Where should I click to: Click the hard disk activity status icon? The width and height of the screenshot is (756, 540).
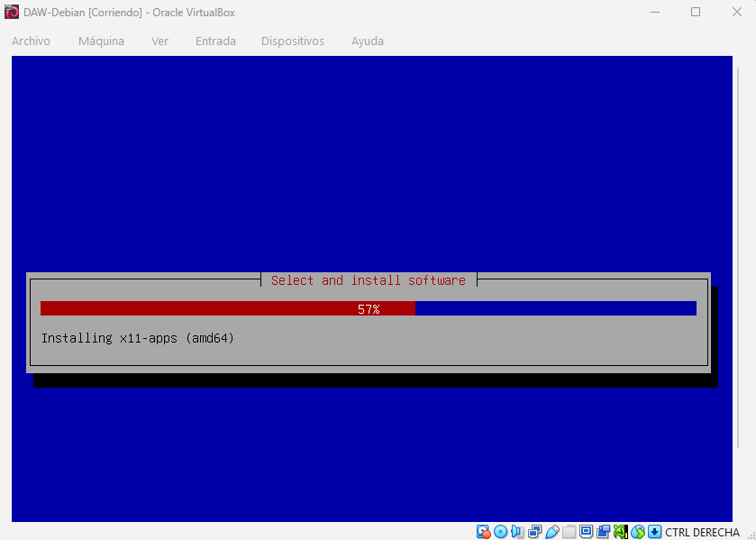[483, 532]
